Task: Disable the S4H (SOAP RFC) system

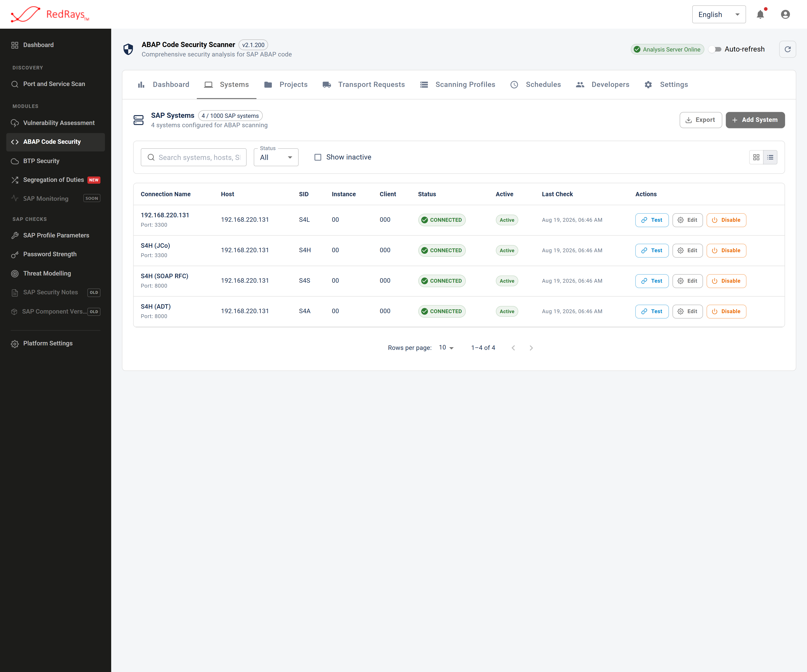Action: (x=726, y=281)
